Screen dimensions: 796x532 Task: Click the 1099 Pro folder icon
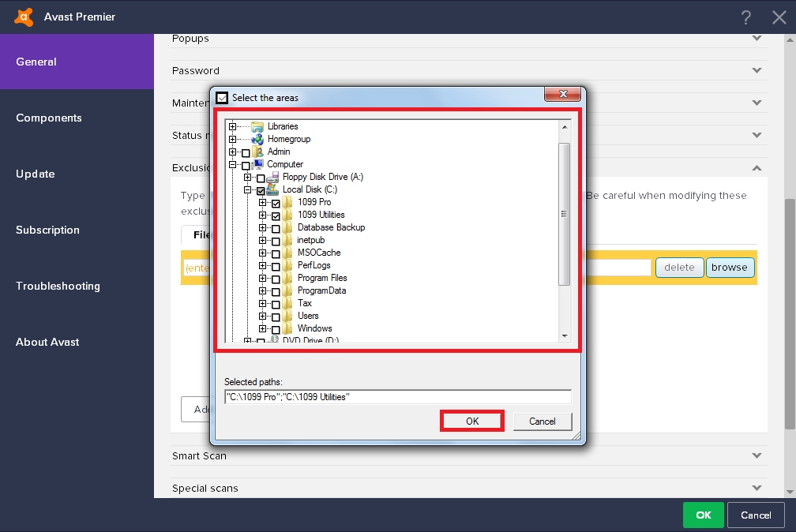coord(287,202)
